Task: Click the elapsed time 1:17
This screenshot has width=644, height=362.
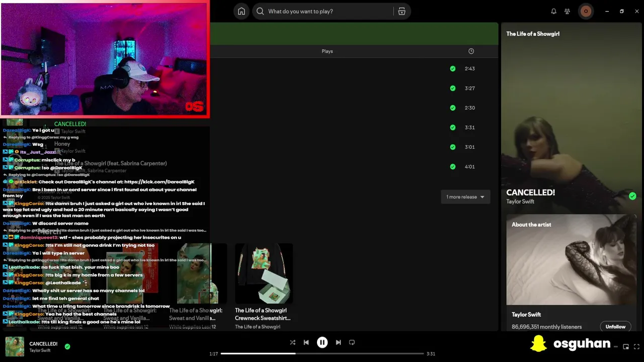Action: click(x=214, y=354)
